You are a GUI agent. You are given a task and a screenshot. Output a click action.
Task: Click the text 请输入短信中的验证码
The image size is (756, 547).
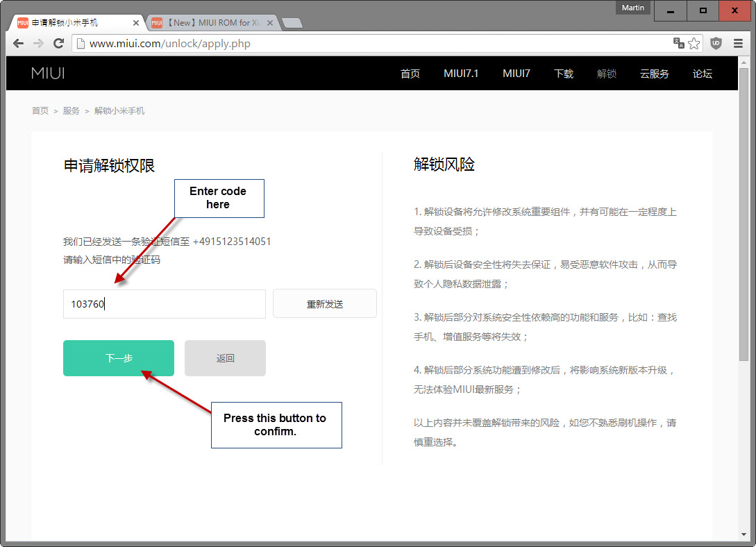(112, 260)
